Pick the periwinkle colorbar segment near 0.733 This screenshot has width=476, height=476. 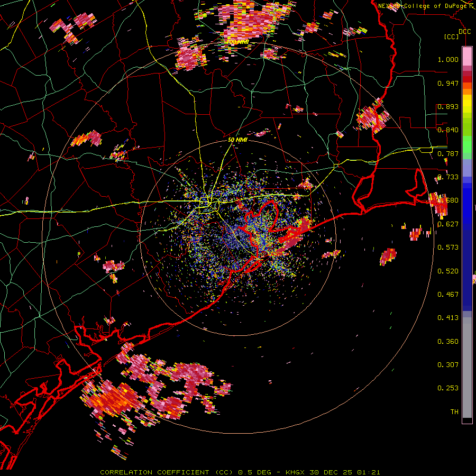[x=467, y=168]
